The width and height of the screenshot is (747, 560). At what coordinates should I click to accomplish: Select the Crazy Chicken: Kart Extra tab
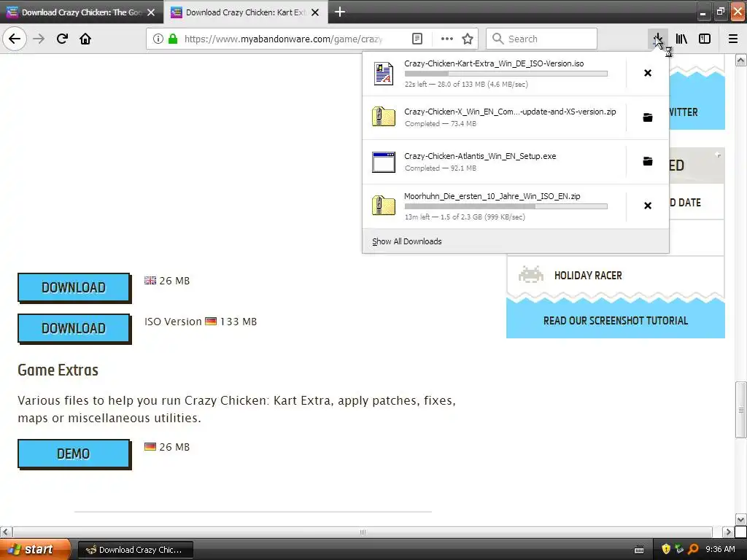246,12
